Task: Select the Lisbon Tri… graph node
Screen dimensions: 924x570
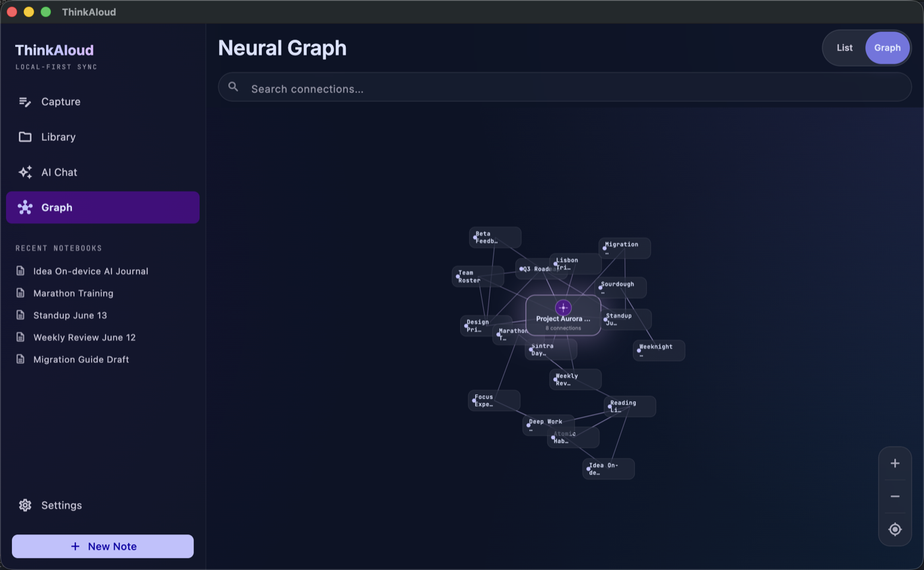Action: pyautogui.click(x=576, y=264)
